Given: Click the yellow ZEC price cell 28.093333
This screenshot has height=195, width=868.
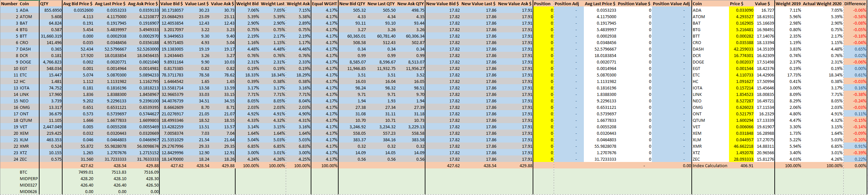Looking at the screenshot, I should click(x=741, y=159).
